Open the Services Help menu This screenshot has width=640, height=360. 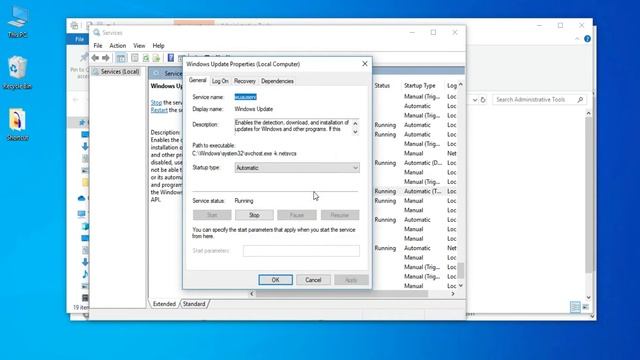tap(158, 46)
